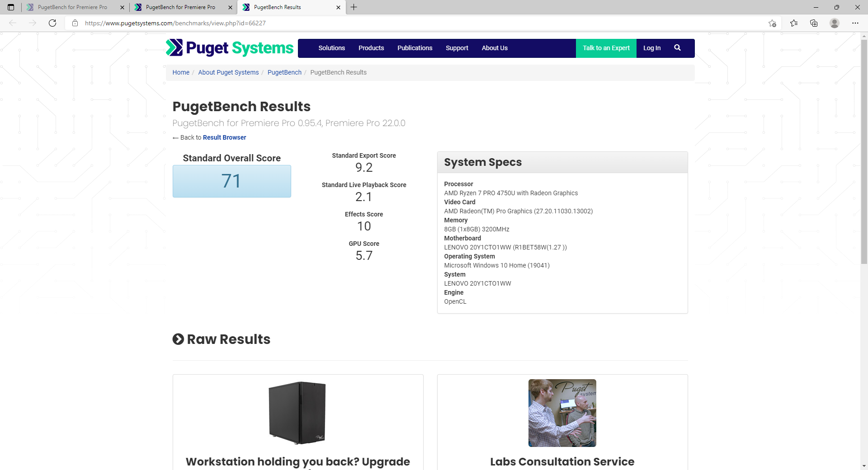Click the page vertical scrollbar thumb

pyautogui.click(x=864, y=151)
